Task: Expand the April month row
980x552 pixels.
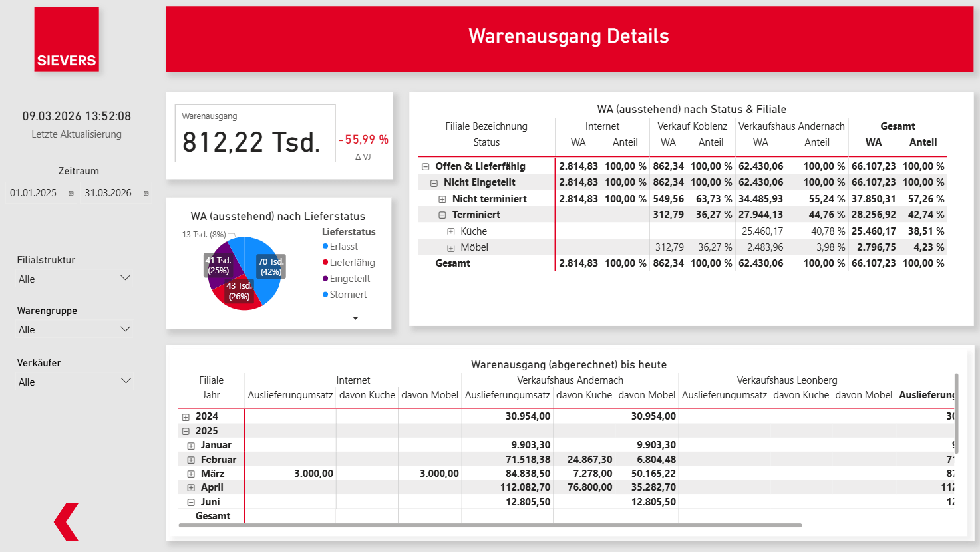Action: click(x=191, y=488)
